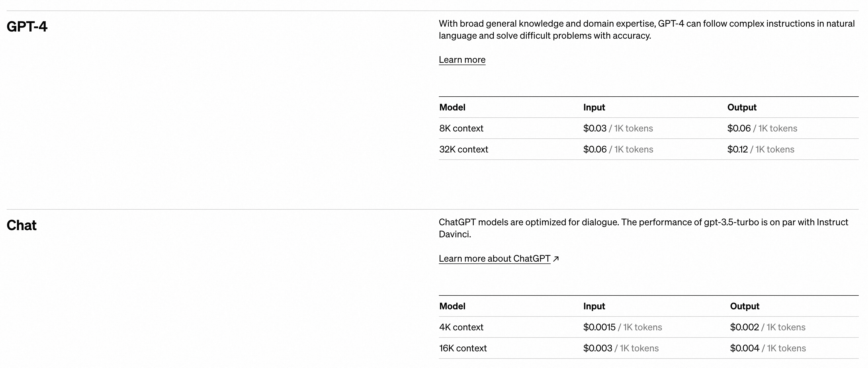Click the $0.002 output price for 4K context
The image size is (868, 368).
coord(744,327)
